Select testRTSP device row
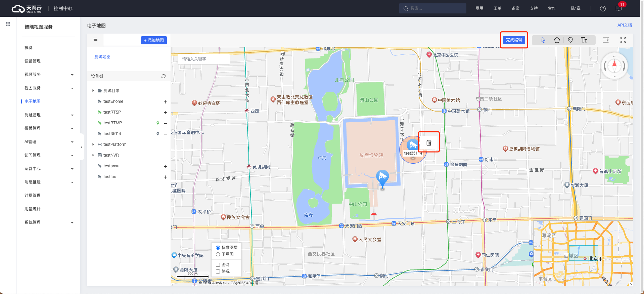 (x=129, y=112)
